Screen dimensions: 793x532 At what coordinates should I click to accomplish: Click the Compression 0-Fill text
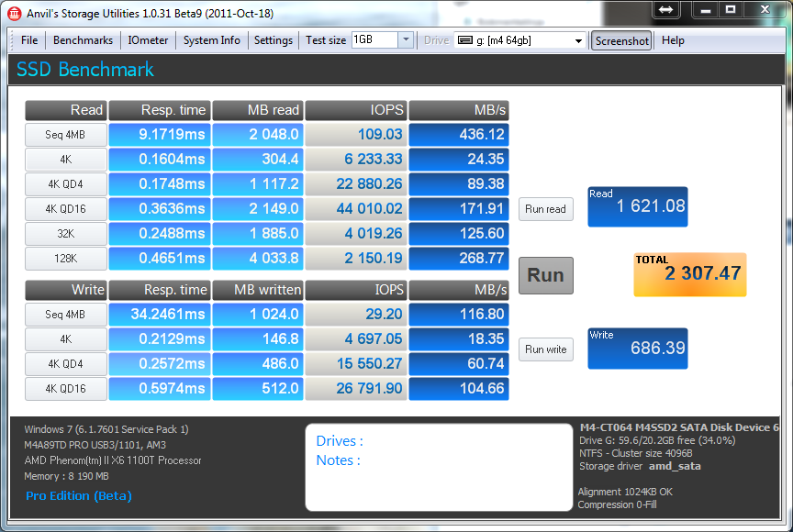(x=618, y=504)
